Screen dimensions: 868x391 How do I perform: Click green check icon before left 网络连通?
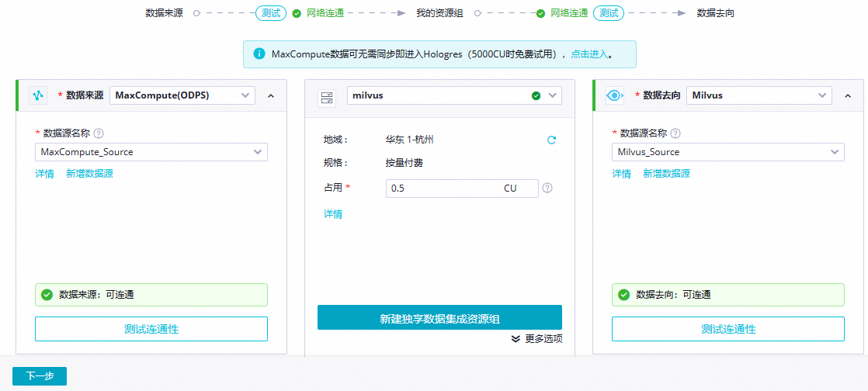(297, 13)
